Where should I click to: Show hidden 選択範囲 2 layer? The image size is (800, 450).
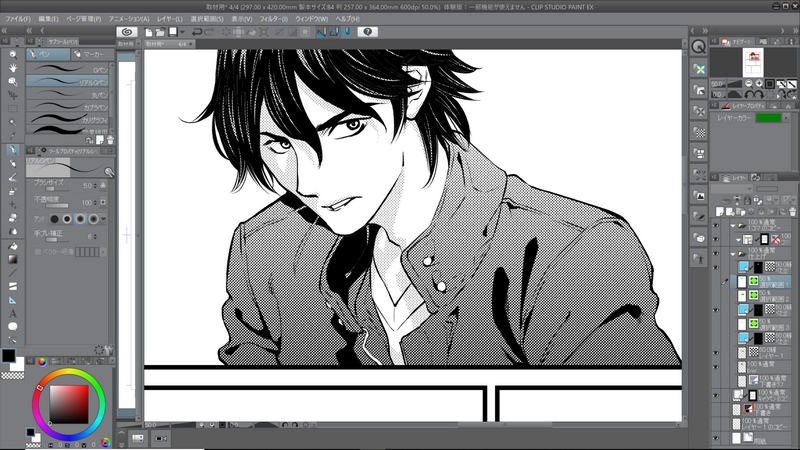[716, 296]
